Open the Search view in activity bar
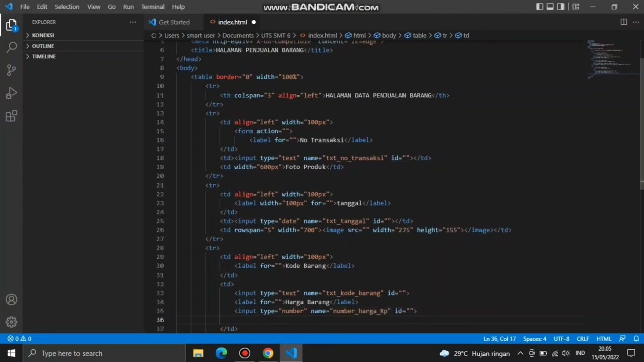Image resolution: width=644 pixels, height=362 pixels. tap(11, 47)
